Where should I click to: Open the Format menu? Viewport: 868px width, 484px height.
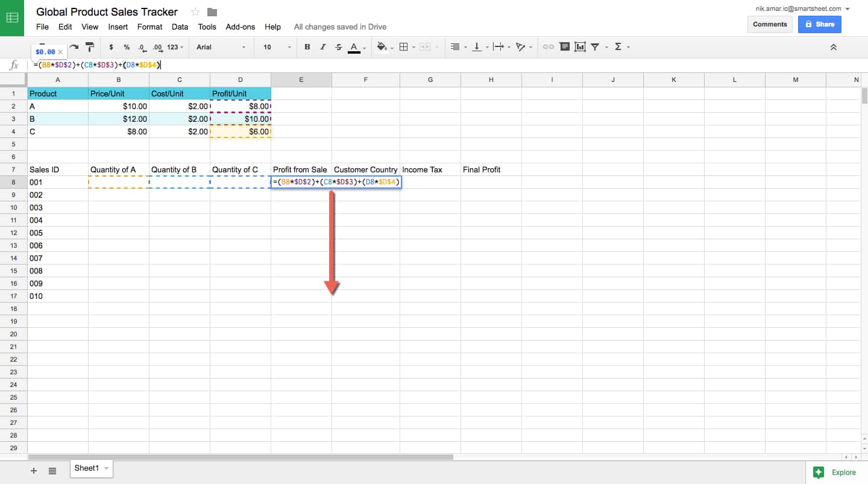coord(149,27)
